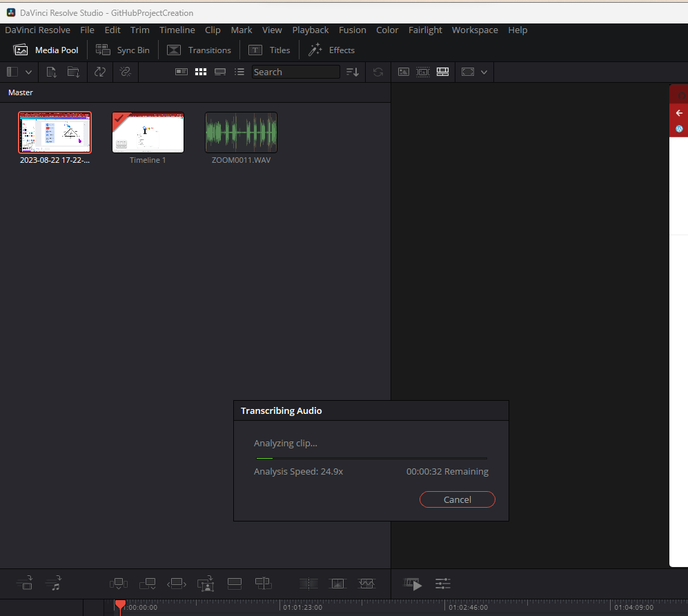The image size is (688, 616).
Task: Open the Trim menu
Action: 140,30
